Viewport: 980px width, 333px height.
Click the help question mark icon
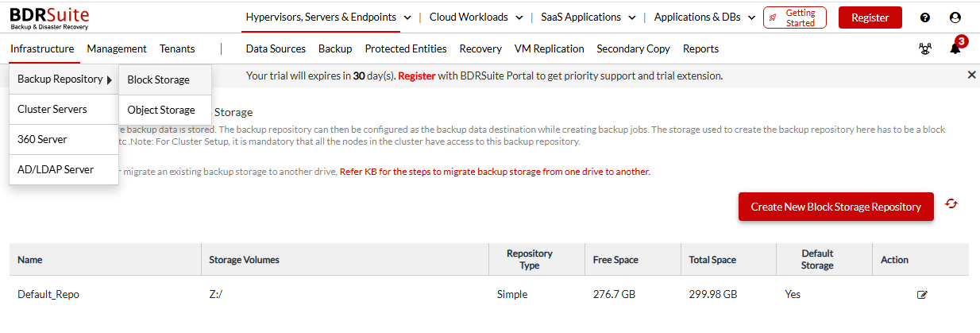tap(925, 17)
